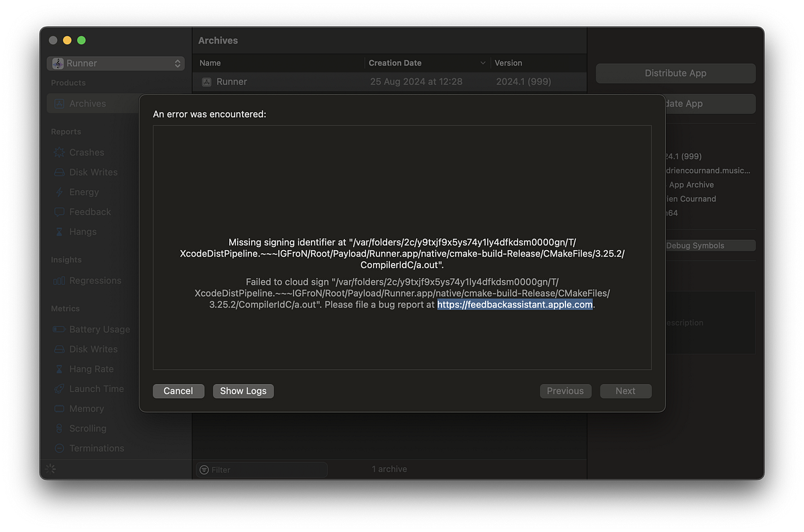Image resolution: width=804 pixels, height=532 pixels.
Task: Dismiss the error with Cancel
Action: [178, 391]
